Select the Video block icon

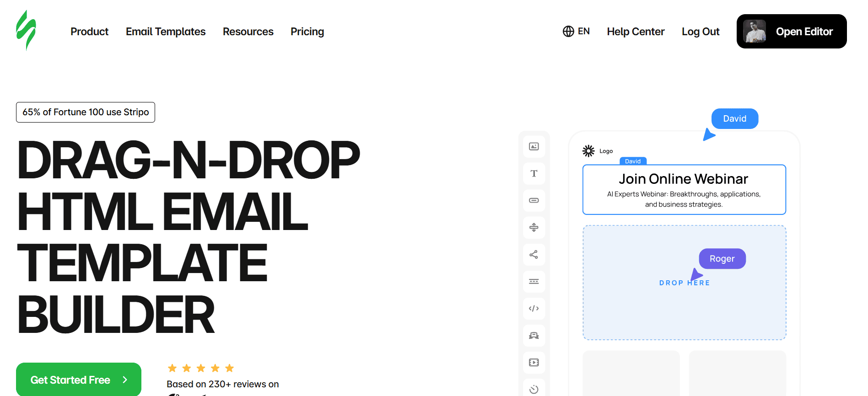(x=534, y=362)
